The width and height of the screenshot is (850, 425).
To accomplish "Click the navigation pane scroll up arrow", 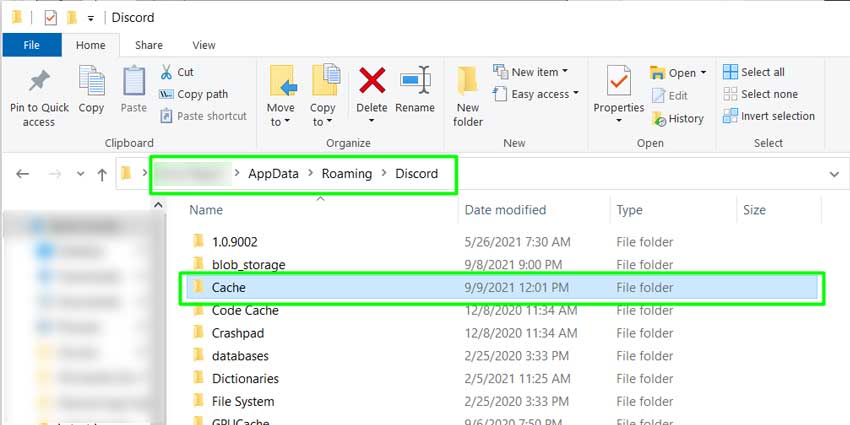I will (x=158, y=205).
